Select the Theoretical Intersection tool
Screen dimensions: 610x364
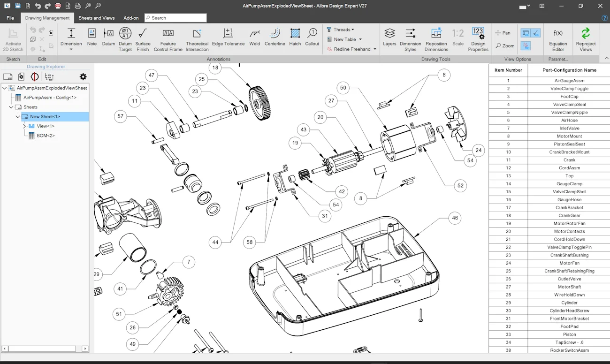[x=197, y=39]
